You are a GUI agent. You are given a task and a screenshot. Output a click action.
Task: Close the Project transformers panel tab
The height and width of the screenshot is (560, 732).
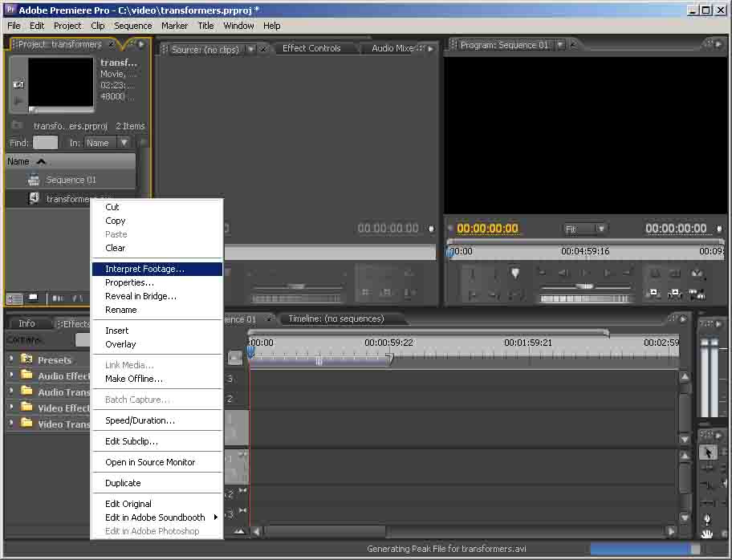[111, 44]
